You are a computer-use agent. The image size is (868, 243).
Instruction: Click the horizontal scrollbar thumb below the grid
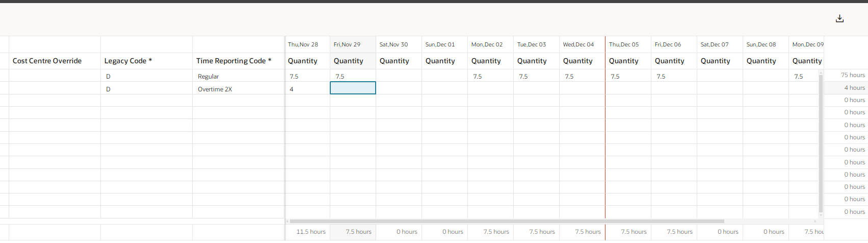pyautogui.click(x=507, y=222)
